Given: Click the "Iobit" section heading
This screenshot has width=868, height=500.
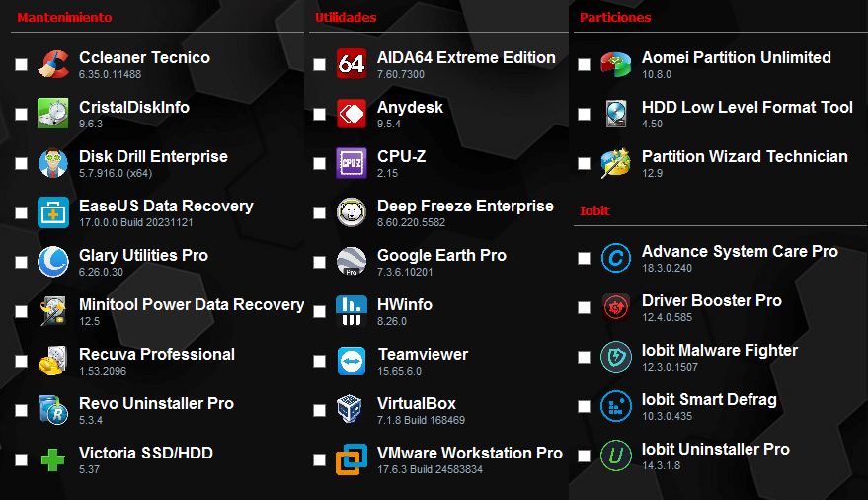Looking at the screenshot, I should coord(594,210).
